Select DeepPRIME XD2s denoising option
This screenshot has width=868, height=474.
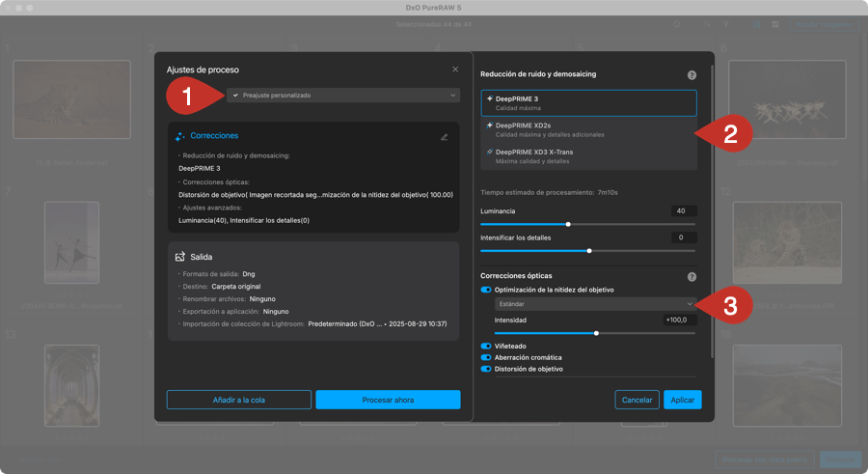588,129
